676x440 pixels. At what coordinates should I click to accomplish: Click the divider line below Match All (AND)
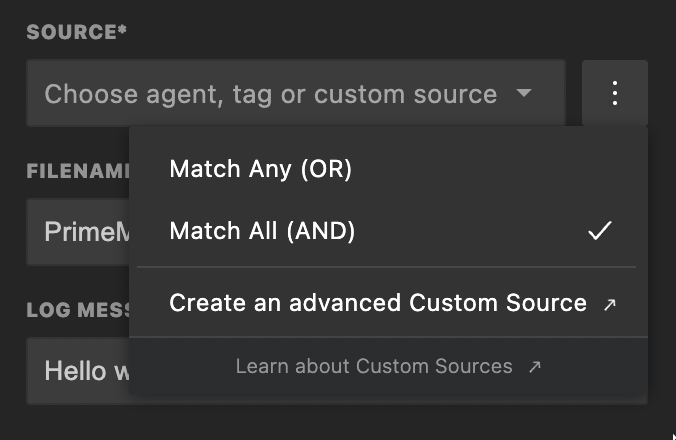coord(386,267)
